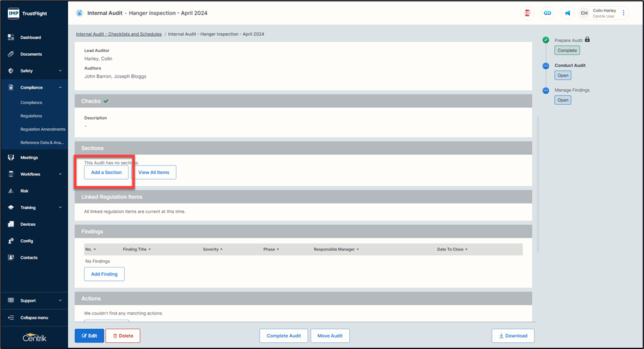Open the announcements megaphone icon

coord(567,13)
